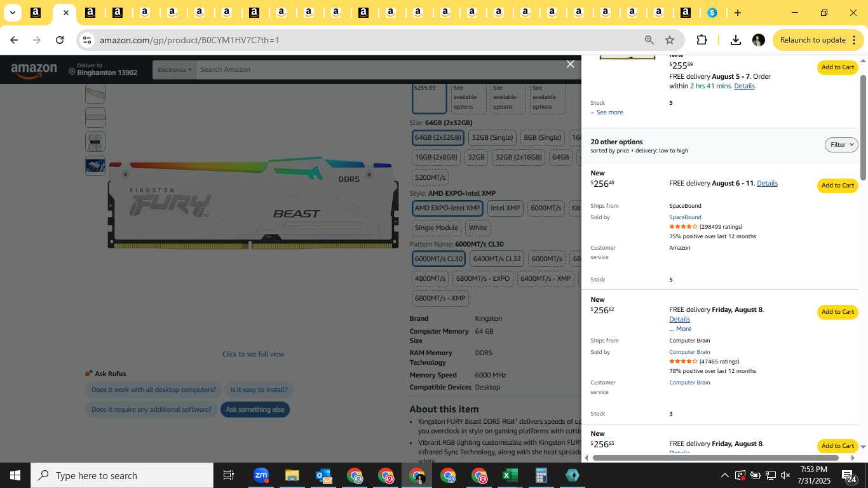868x488 pixels.
Task: Open Windows Start menu
Action: click(15, 475)
